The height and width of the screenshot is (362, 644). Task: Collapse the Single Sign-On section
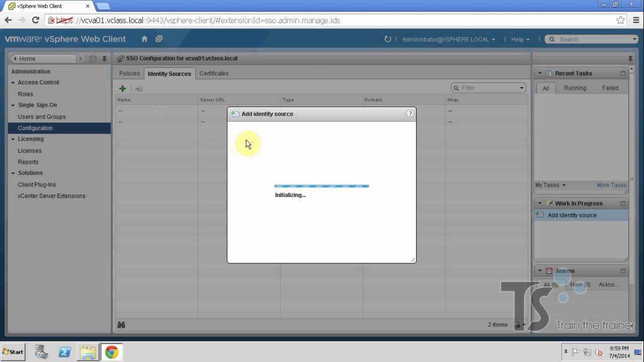14,105
